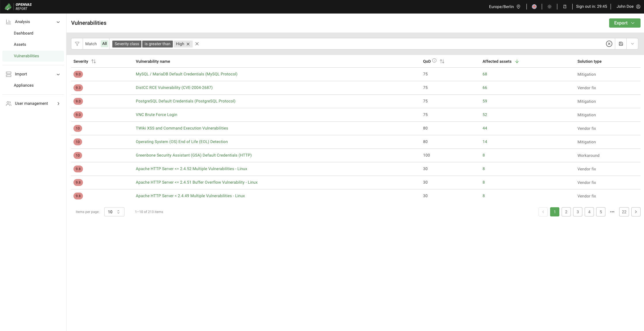
Task: Expand the saved filters dropdown
Action: tap(632, 44)
